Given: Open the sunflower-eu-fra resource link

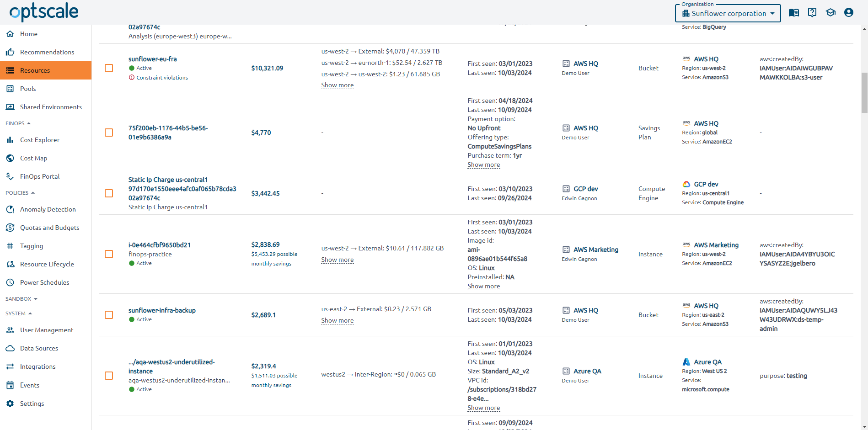Looking at the screenshot, I should pyautogui.click(x=153, y=59).
